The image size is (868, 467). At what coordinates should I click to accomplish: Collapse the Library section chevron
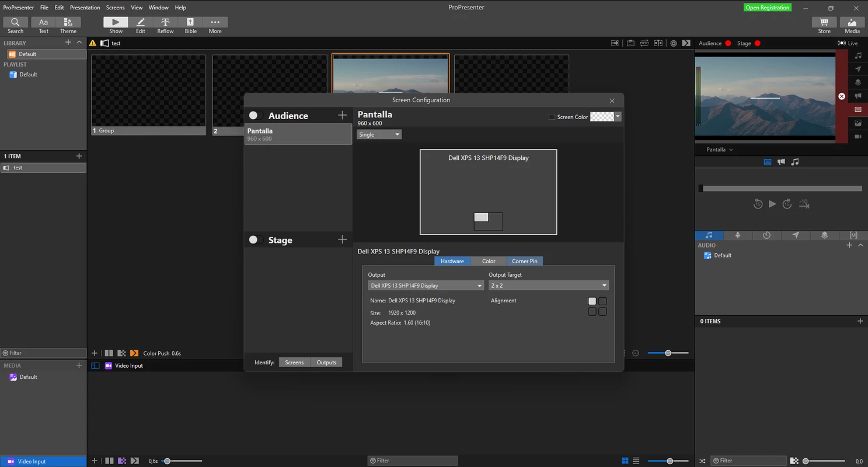point(79,43)
